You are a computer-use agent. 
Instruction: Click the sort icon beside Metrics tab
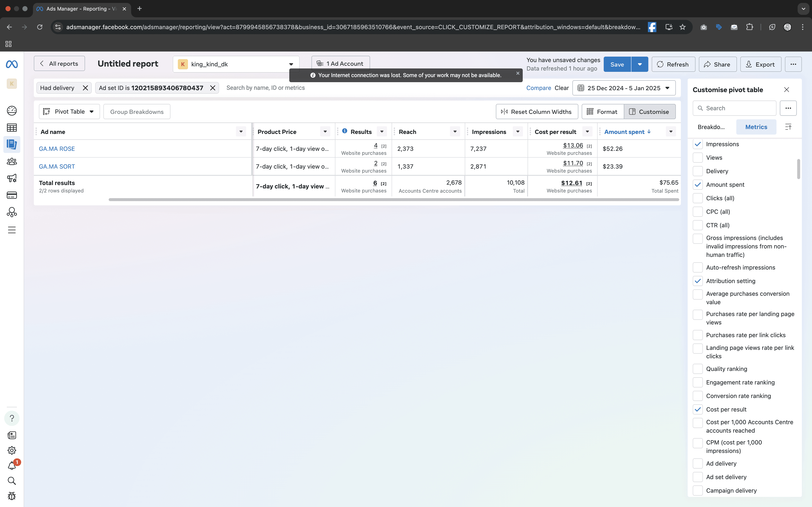(788, 127)
